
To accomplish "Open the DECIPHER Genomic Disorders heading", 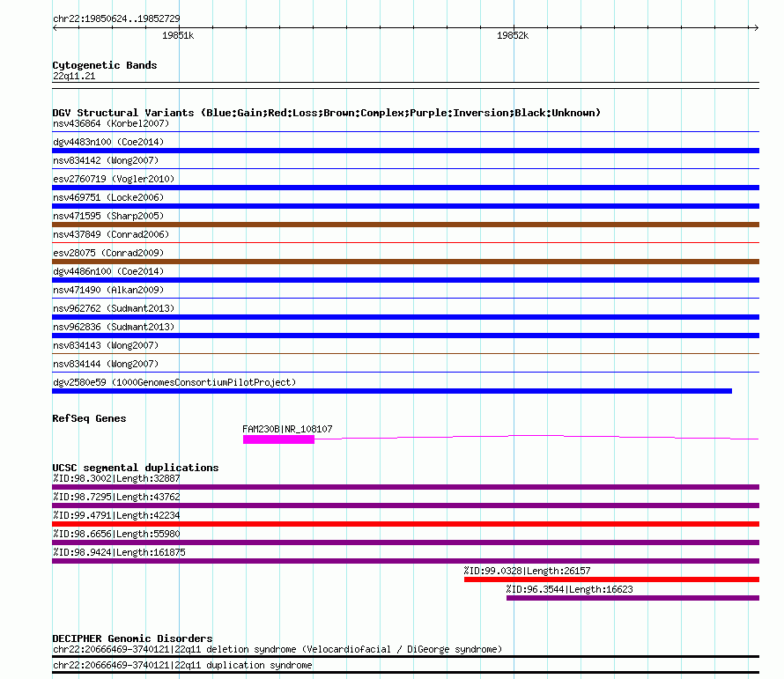I will tap(132, 638).
